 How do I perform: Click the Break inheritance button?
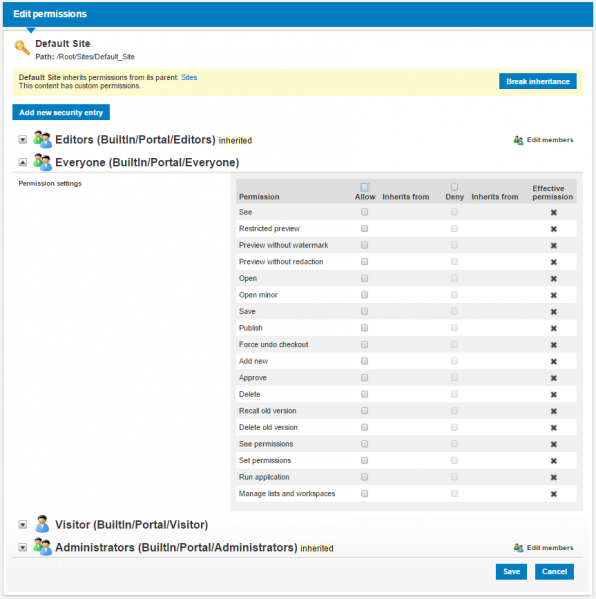coord(538,81)
